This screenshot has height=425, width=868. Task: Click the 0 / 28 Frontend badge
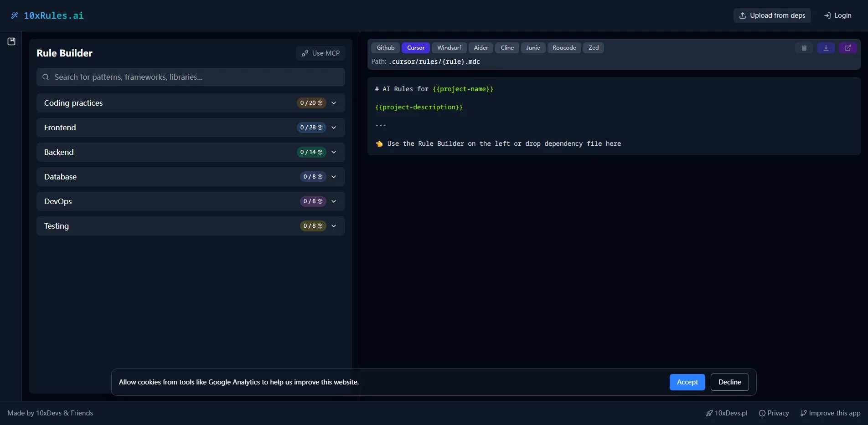[311, 128]
